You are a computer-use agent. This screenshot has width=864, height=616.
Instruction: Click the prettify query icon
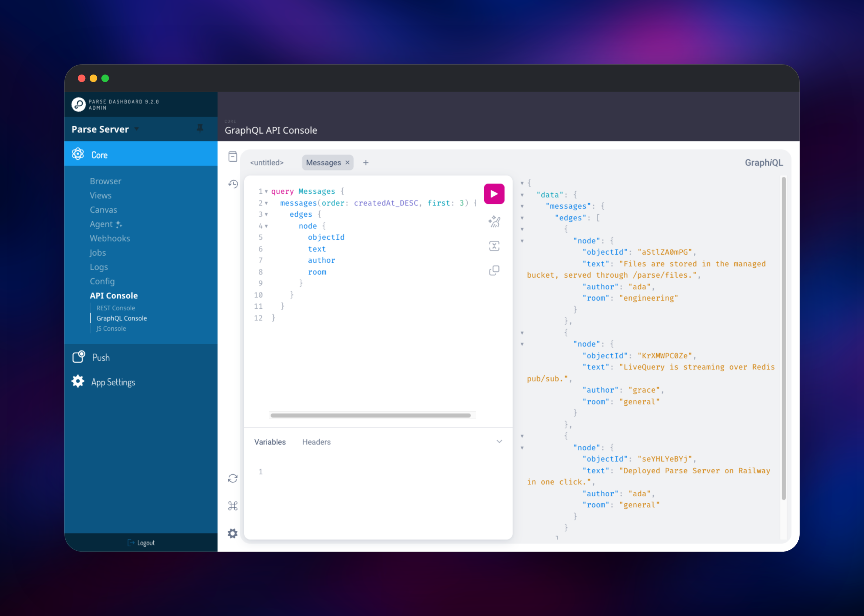click(x=494, y=221)
